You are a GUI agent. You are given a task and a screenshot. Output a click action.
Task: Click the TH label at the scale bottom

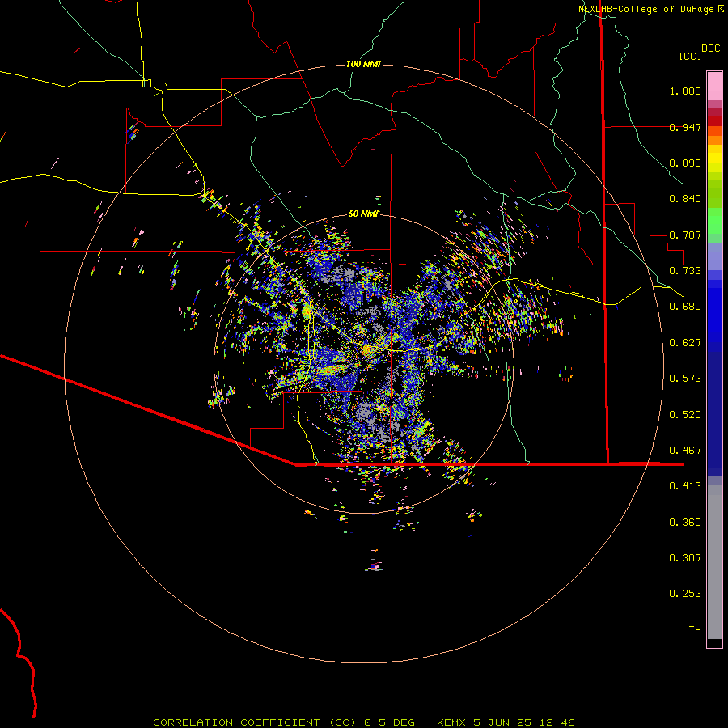point(695,630)
